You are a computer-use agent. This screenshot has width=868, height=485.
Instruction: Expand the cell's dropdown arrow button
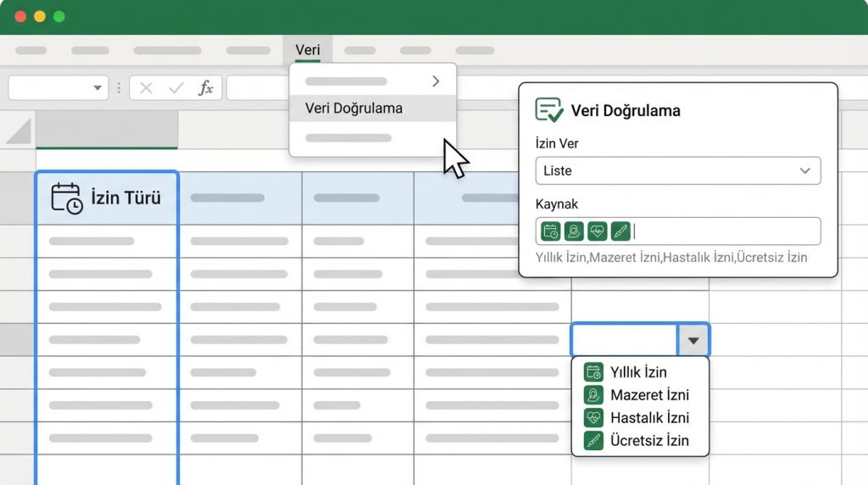(x=693, y=340)
